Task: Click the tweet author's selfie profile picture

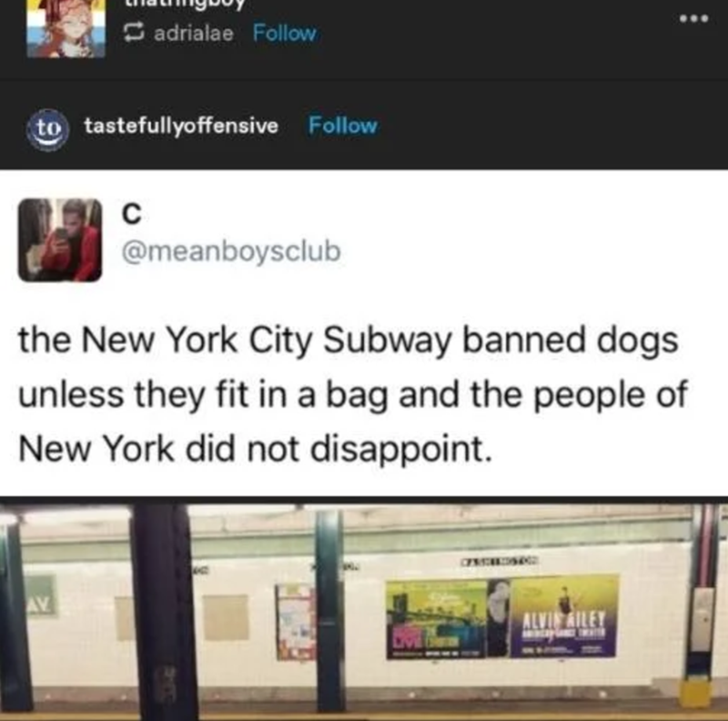Action: coord(60,240)
